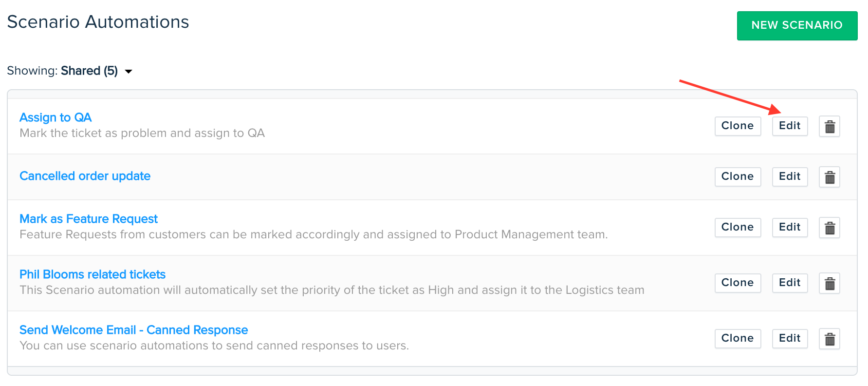This screenshot has width=868, height=386.
Task: Click the NEW SCENARIO button
Action: (x=796, y=25)
